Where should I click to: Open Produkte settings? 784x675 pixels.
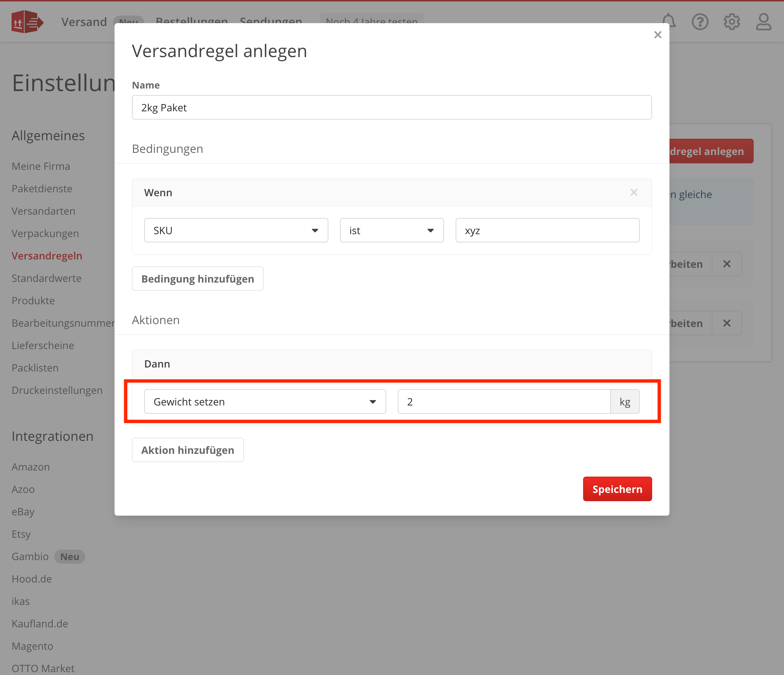(x=33, y=300)
